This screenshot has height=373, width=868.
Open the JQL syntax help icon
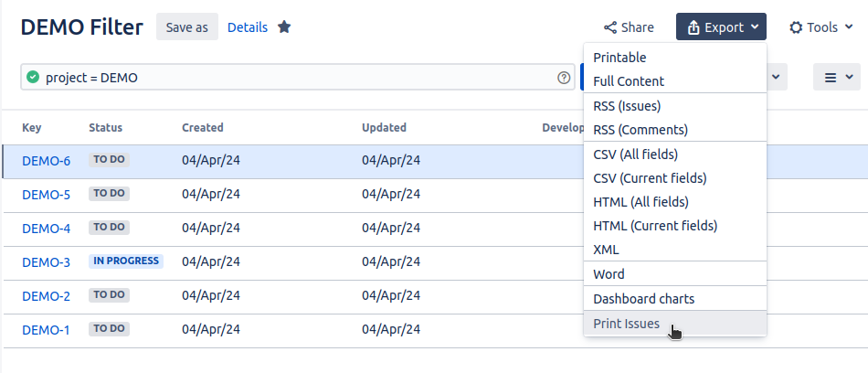click(x=564, y=78)
